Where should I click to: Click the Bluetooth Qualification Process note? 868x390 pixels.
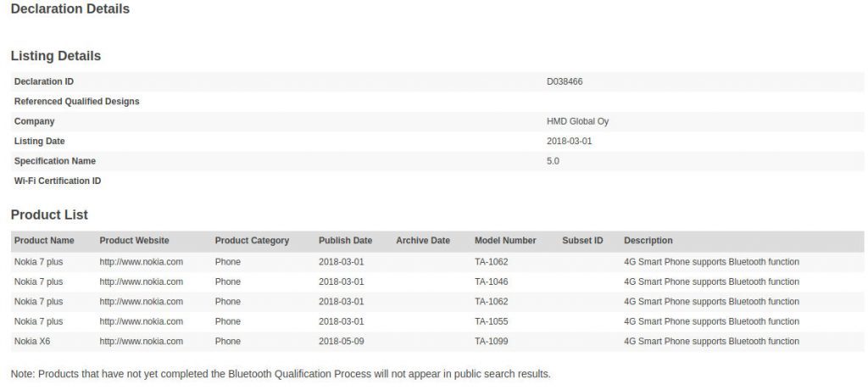[x=281, y=374]
